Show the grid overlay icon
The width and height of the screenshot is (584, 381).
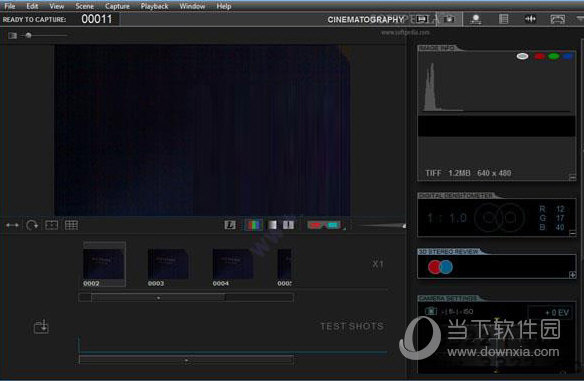(71, 225)
